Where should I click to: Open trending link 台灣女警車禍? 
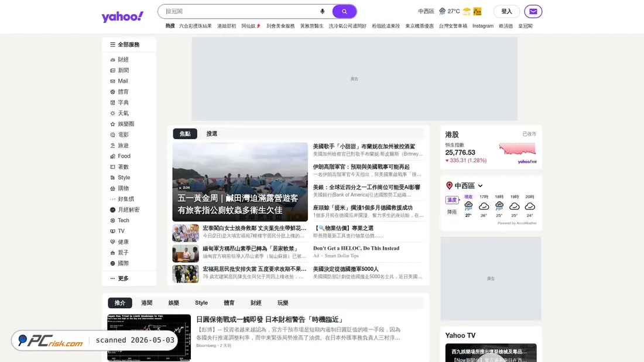tap(453, 26)
